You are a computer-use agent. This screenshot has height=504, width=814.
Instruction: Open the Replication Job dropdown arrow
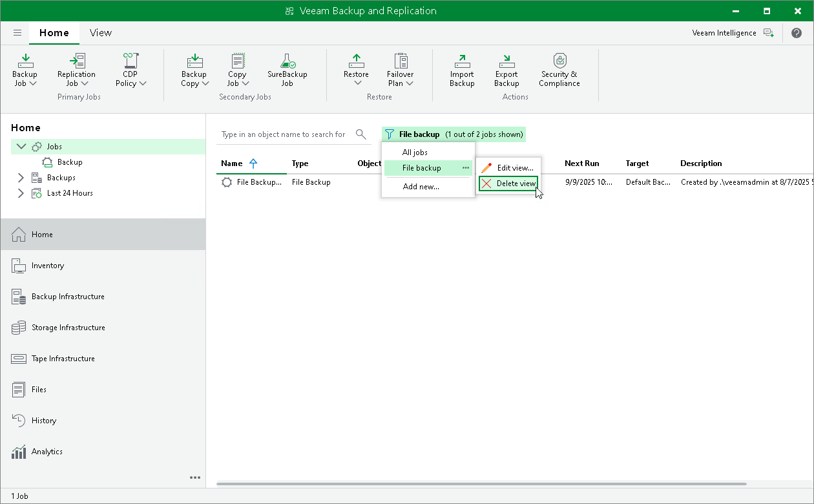85,83
